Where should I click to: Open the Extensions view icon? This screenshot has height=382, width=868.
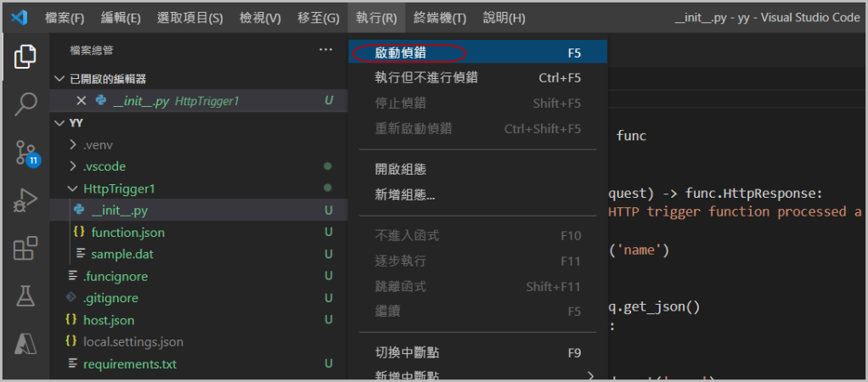[x=25, y=249]
